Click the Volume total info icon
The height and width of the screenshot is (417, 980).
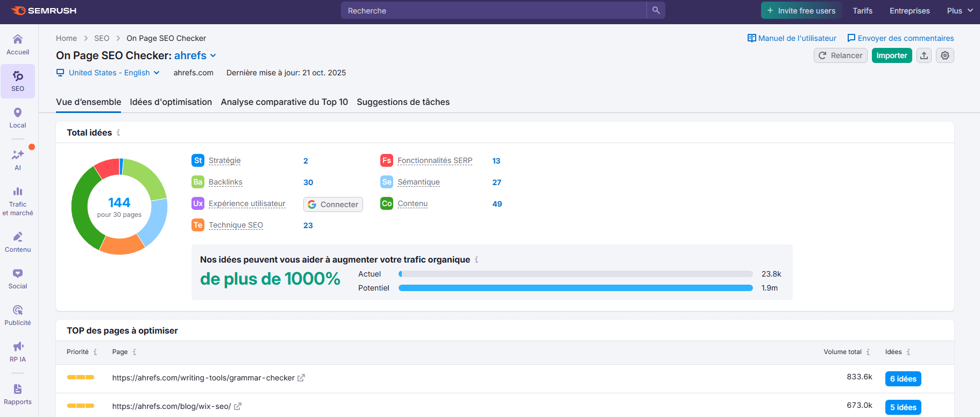[868, 352]
